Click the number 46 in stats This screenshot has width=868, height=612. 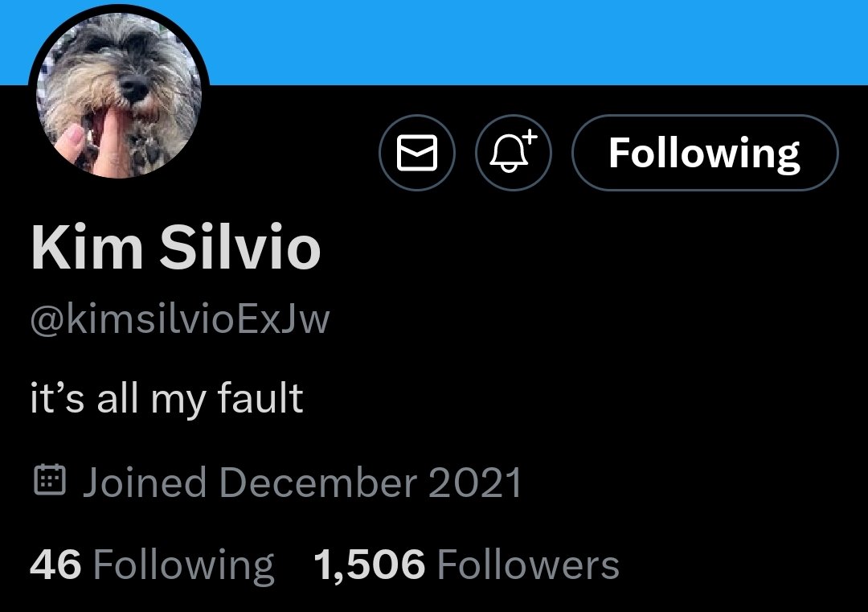[x=55, y=565]
